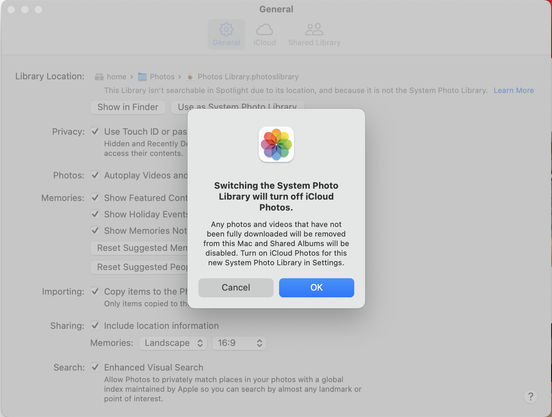The height and width of the screenshot is (417, 552).
Task: Confirm the dialog with OK
Action: click(x=316, y=288)
